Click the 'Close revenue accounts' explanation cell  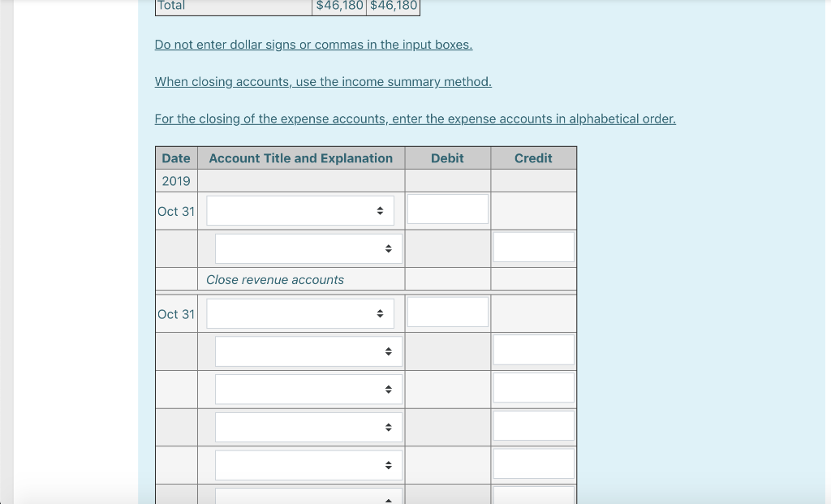tap(274, 279)
